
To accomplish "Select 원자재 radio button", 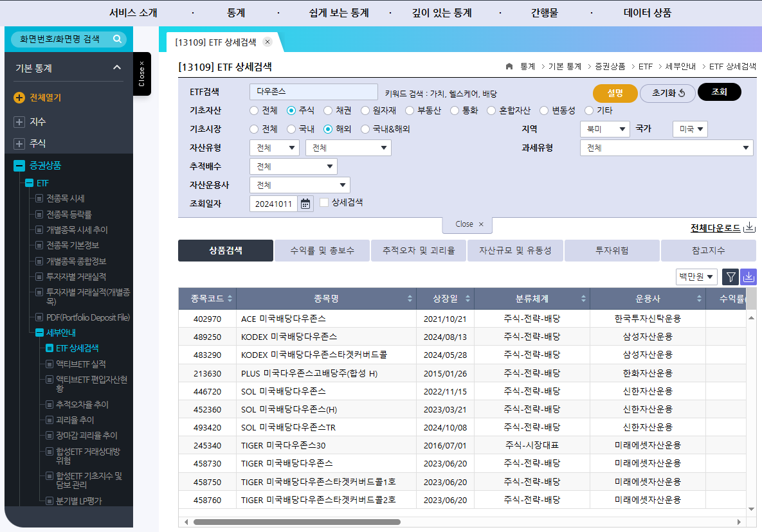I will coord(365,111).
